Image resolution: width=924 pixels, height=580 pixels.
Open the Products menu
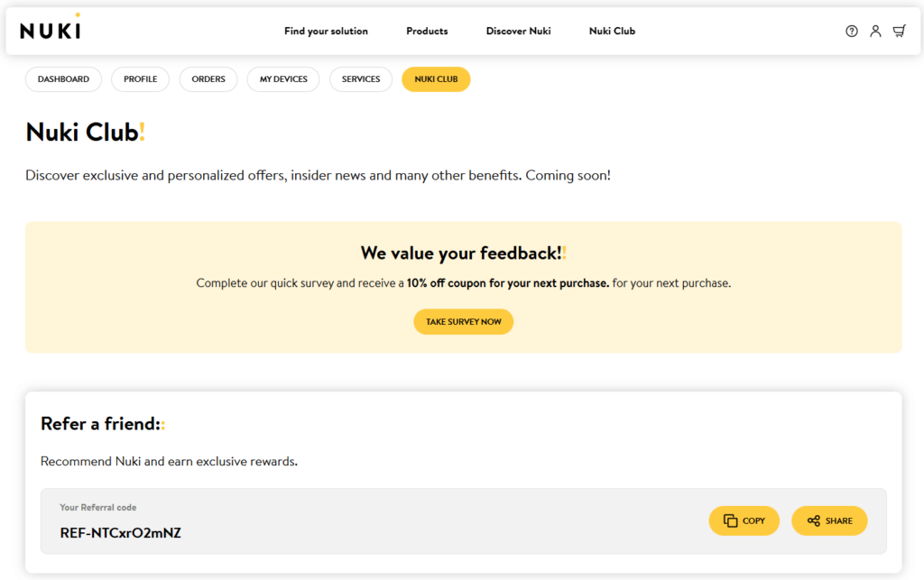(427, 32)
